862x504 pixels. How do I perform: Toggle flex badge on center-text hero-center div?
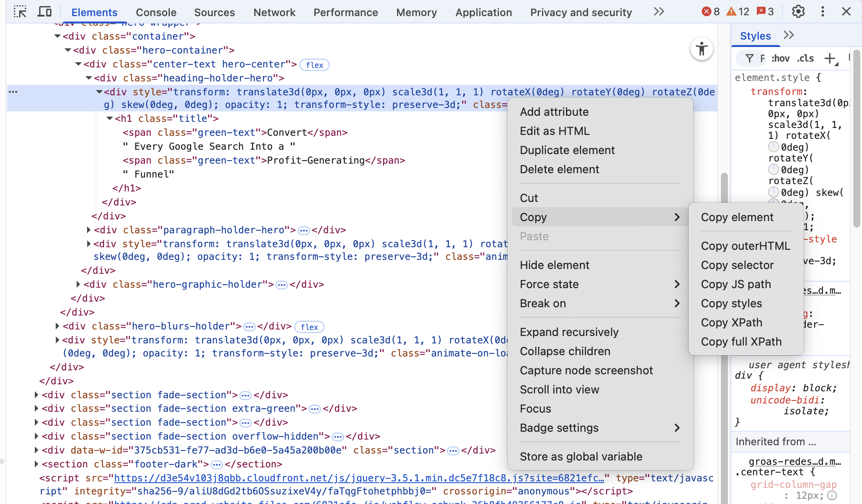click(x=314, y=65)
